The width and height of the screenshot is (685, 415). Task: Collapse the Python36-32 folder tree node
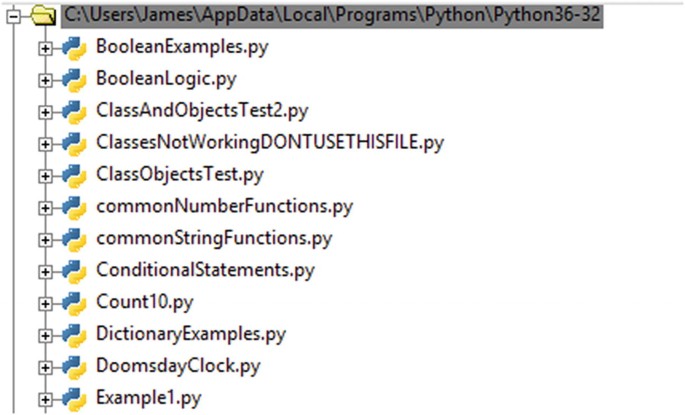point(12,16)
